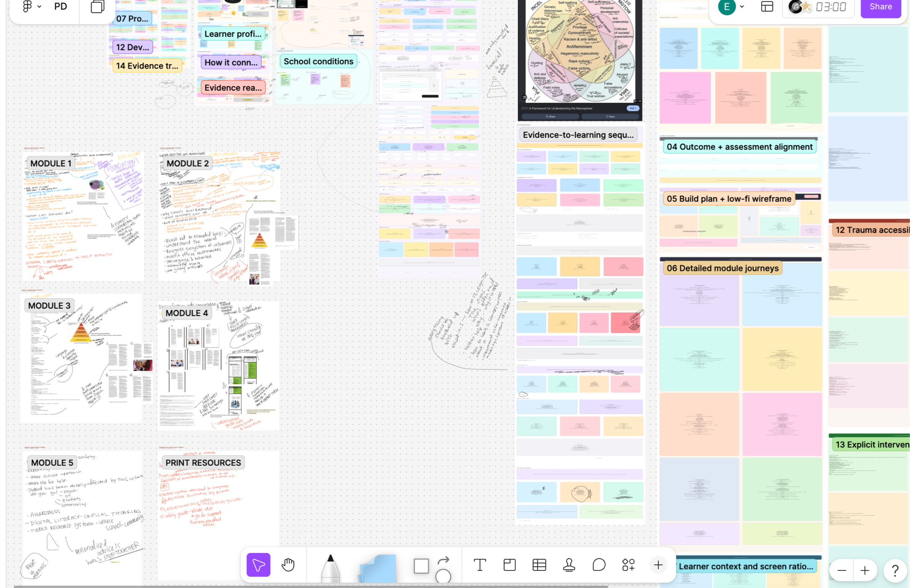Image resolution: width=910 pixels, height=588 pixels.
Task: Add a blue sticky note
Action: click(377, 568)
